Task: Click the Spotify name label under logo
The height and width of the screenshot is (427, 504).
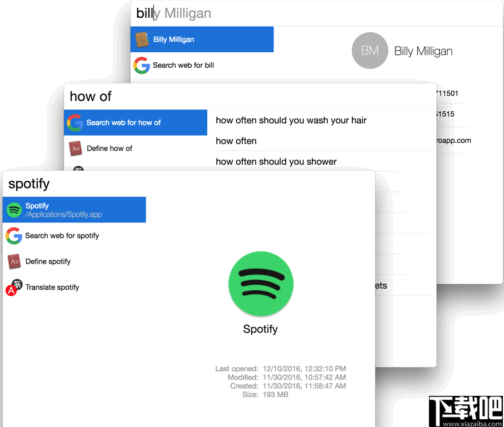Action: pos(261,329)
